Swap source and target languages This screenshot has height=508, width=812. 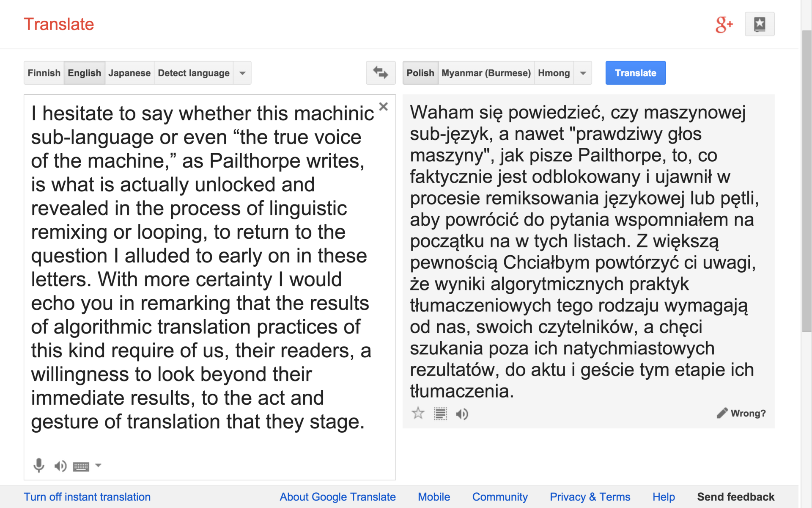(x=380, y=73)
